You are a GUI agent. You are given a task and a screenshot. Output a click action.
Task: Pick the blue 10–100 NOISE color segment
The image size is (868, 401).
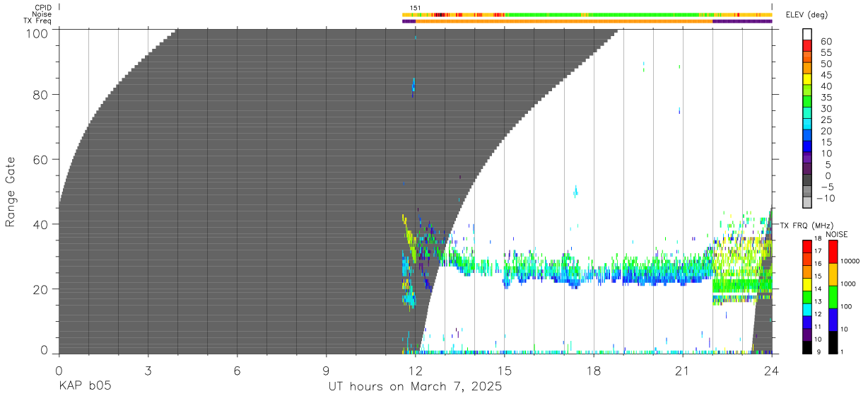point(833,320)
